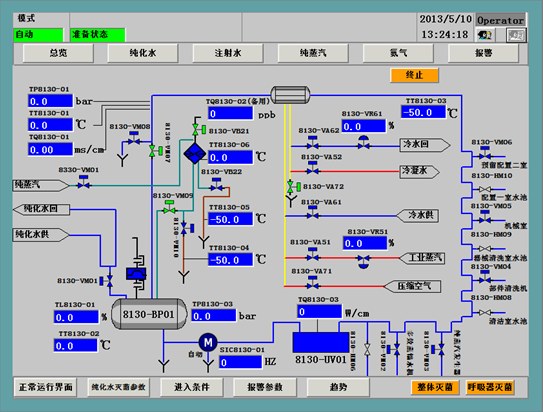543x412 pixels.
Task: Select the 8130-VR51 percent value field
Action: [x=365, y=243]
